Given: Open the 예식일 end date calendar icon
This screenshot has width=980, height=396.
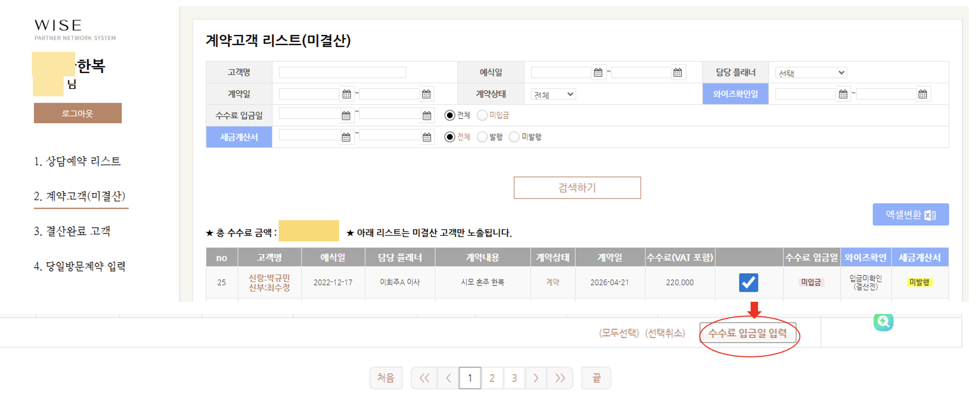Looking at the screenshot, I should [678, 73].
